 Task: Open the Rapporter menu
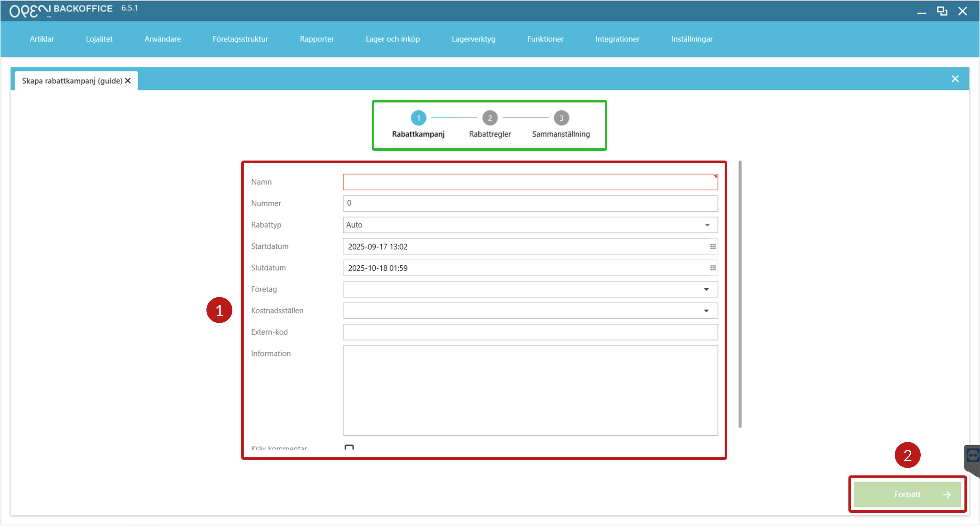tap(317, 39)
